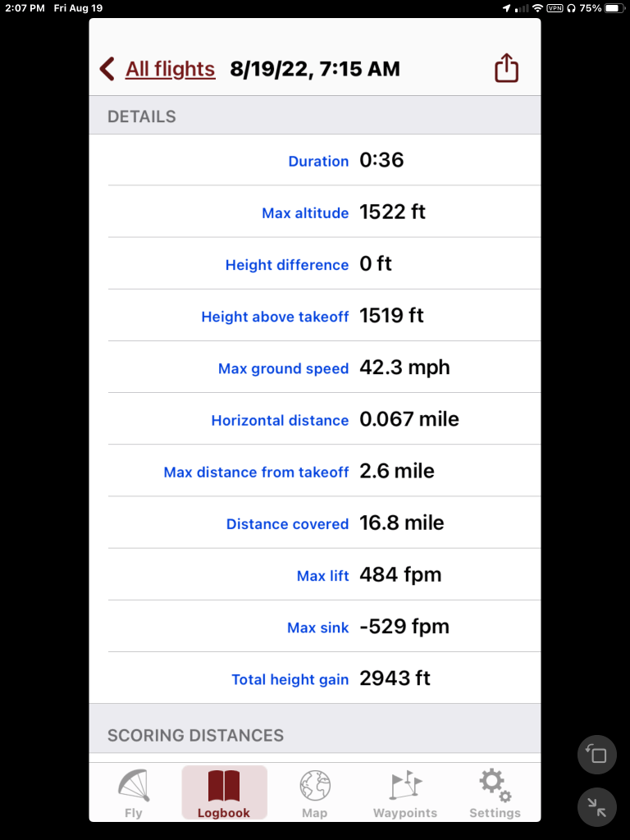Tap the share export icon

506,69
